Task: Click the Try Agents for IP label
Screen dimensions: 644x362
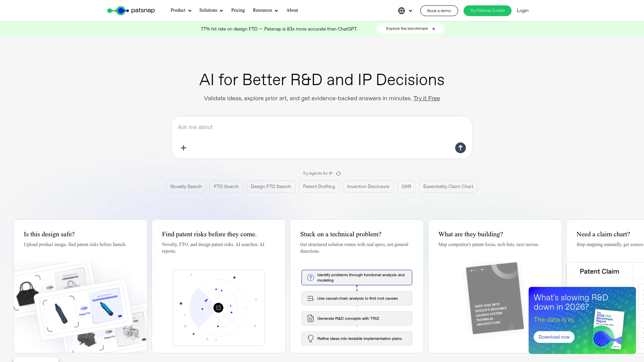Action: point(318,174)
